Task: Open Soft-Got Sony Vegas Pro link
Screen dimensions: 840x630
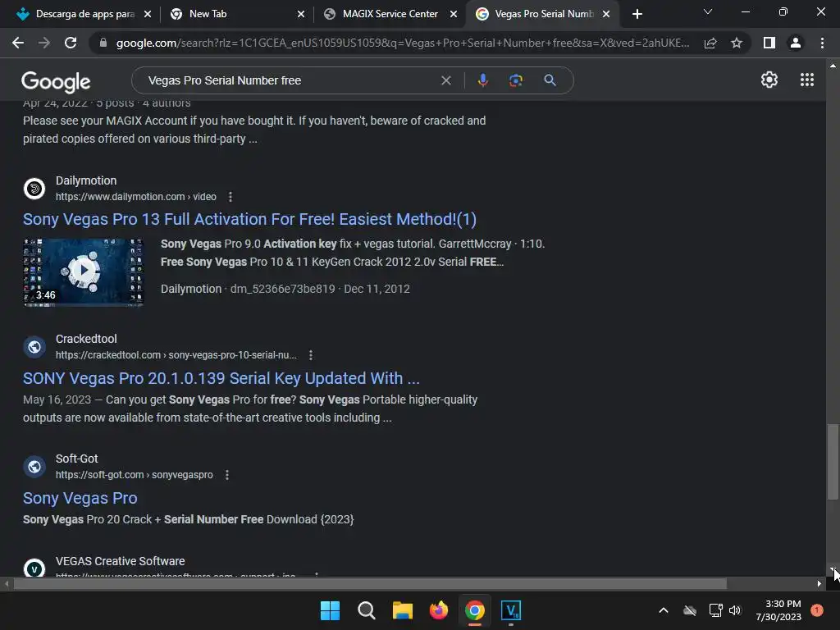Action: tap(80, 498)
